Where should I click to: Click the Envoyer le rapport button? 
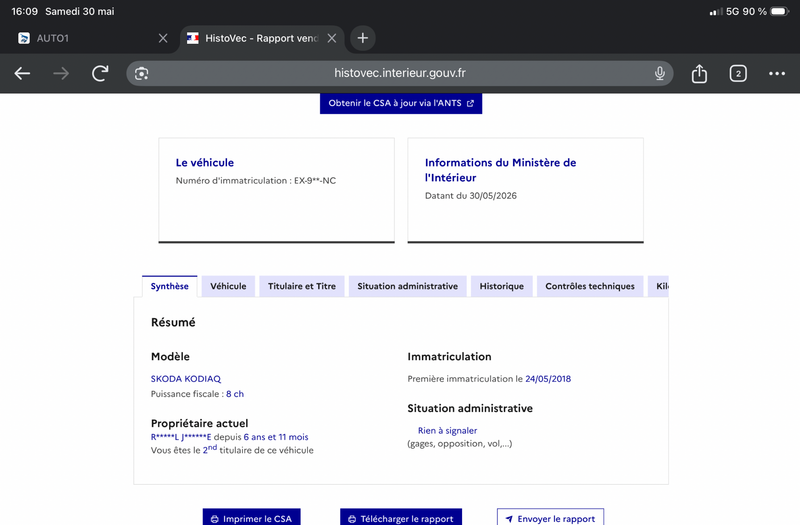click(551, 517)
